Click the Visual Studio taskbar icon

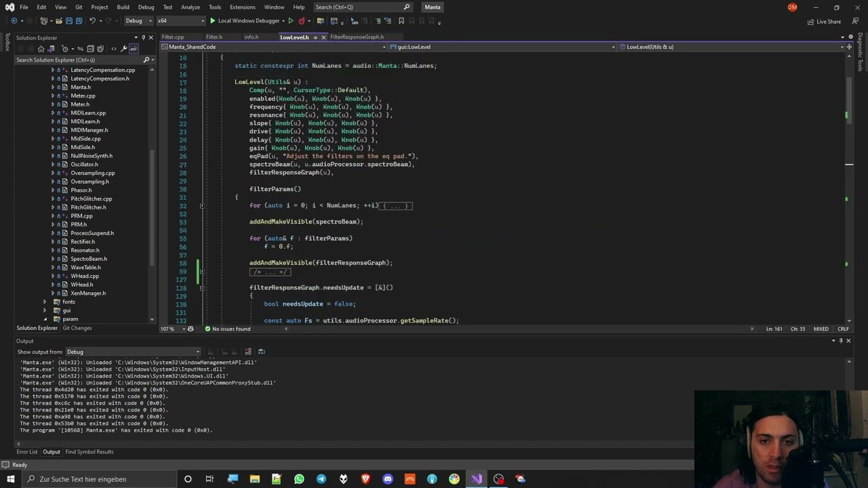[477, 479]
